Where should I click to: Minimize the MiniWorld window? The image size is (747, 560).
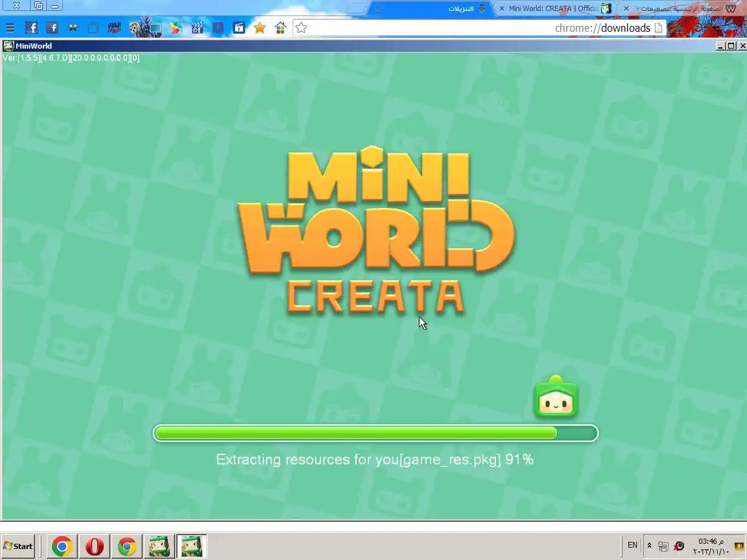pyautogui.click(x=720, y=46)
